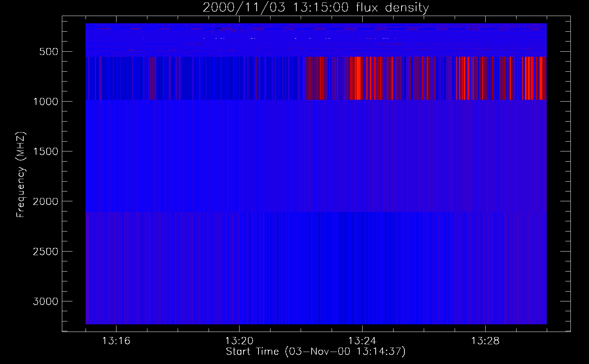Click the 1000 frequency tick label
The image size is (589, 364).
coord(46,102)
